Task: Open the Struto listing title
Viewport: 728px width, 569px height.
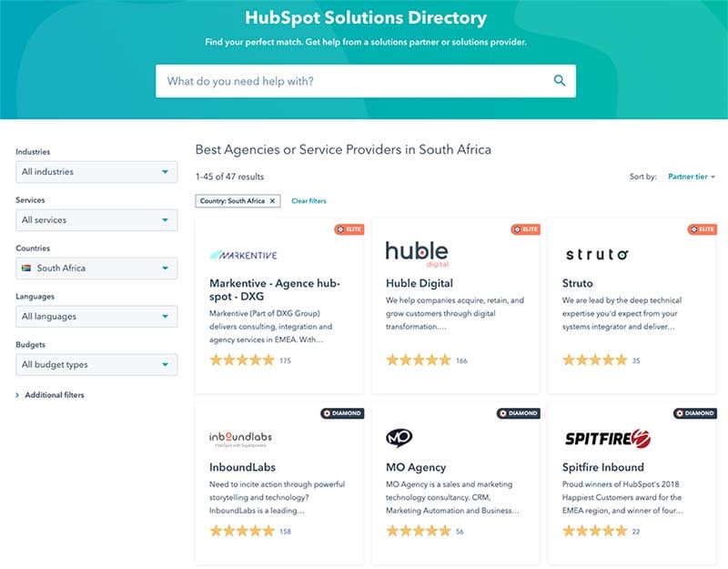Action: 577,283
